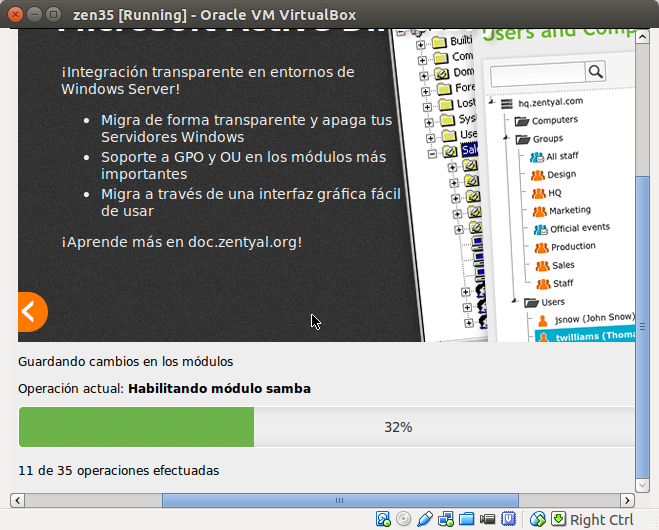
Task: Click the horizontal scrollbar left arrow
Action: (x=17, y=500)
